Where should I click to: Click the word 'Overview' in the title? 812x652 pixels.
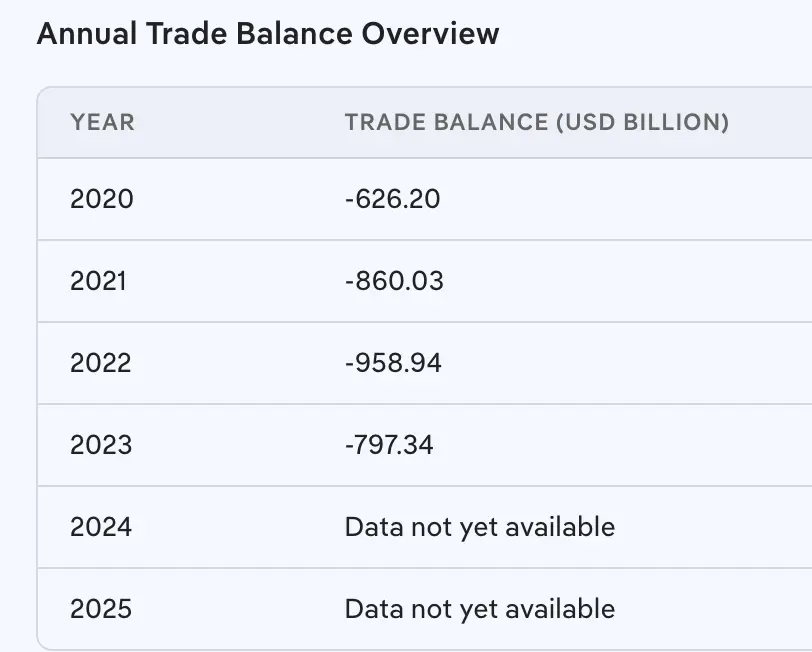431,34
